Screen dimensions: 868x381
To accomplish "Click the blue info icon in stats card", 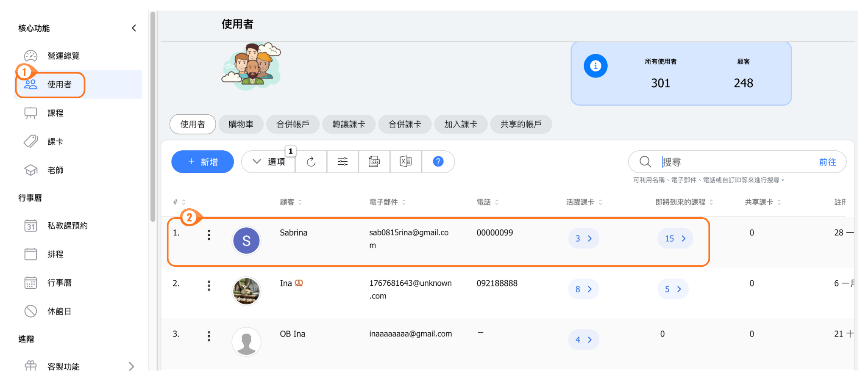I will pos(595,66).
